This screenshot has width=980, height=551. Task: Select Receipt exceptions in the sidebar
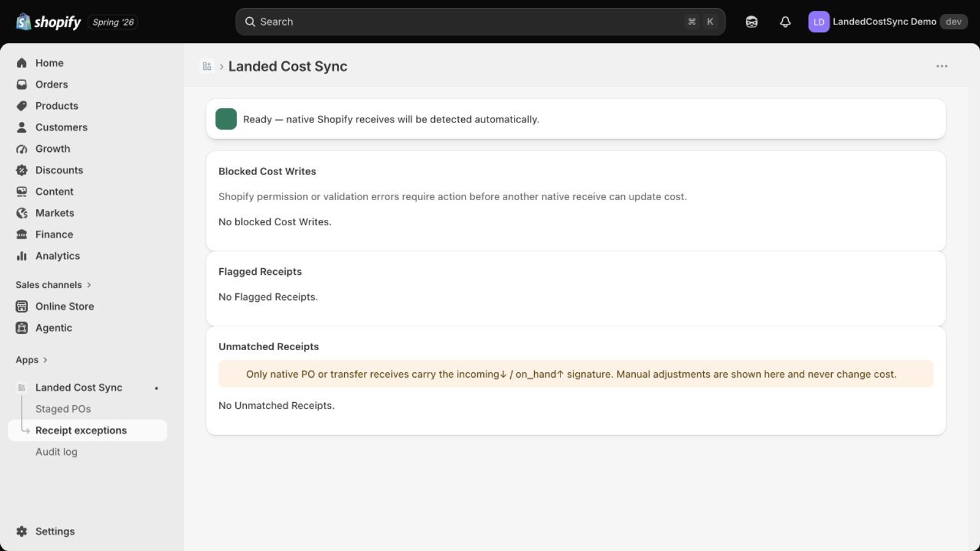88,430
